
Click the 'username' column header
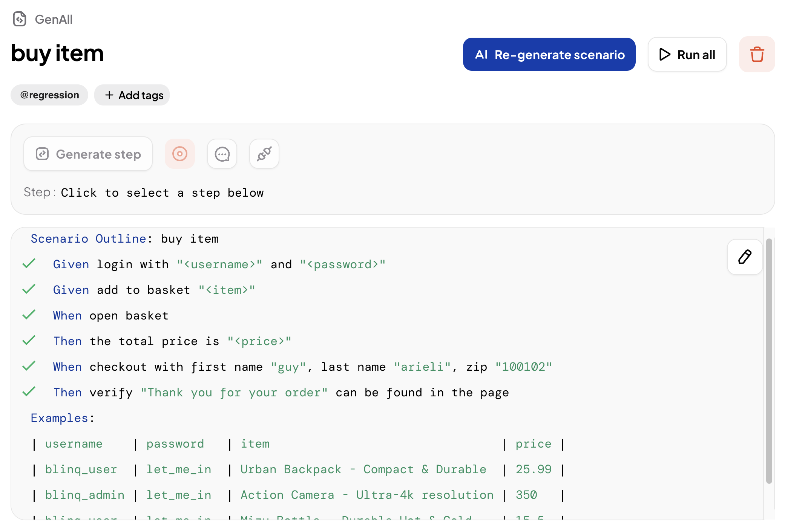point(74,444)
